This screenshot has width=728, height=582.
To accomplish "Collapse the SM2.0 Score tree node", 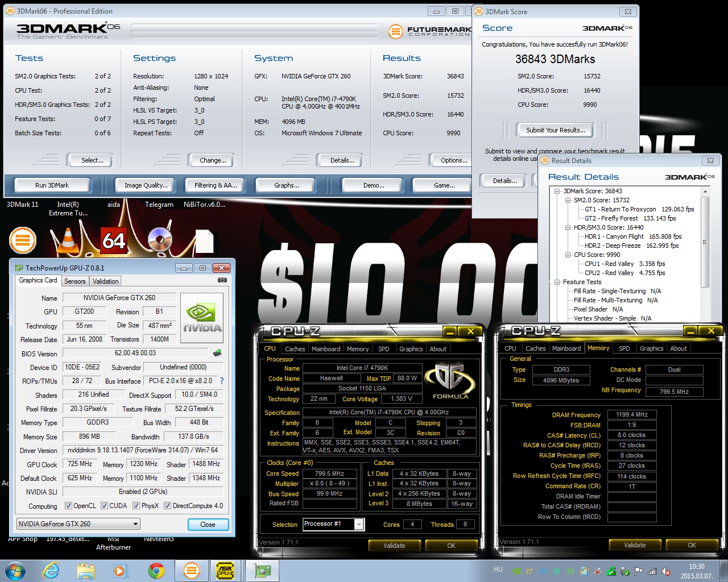I will coord(568,200).
